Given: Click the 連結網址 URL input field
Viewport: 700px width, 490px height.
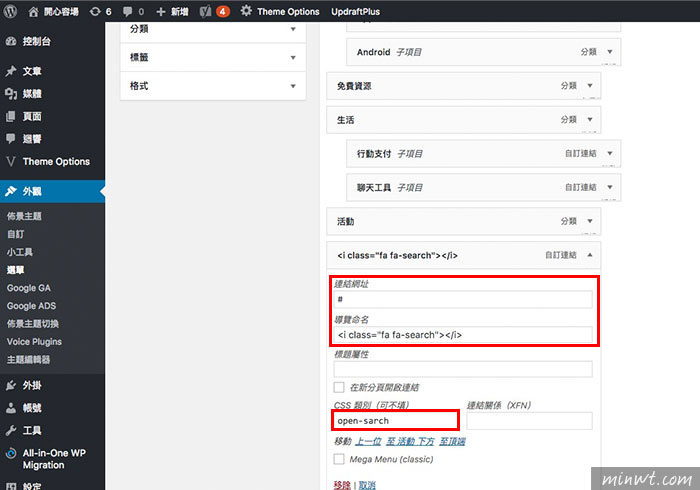Looking at the screenshot, I should tap(463, 299).
